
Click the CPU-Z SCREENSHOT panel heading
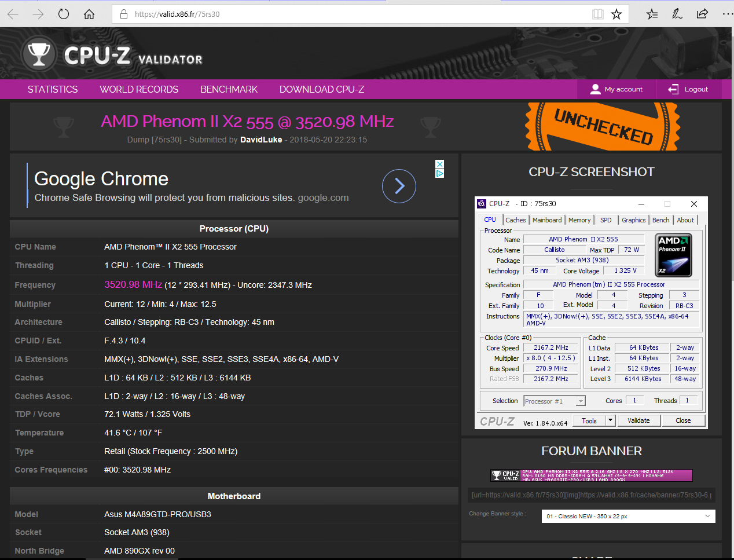pos(592,172)
